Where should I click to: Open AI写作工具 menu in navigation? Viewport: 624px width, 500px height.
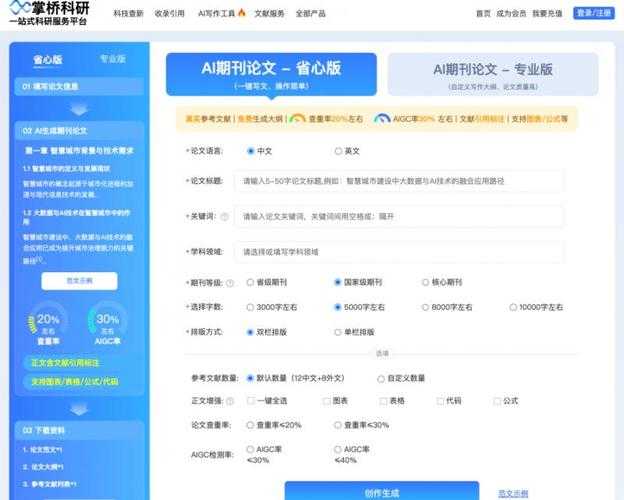click(216, 14)
